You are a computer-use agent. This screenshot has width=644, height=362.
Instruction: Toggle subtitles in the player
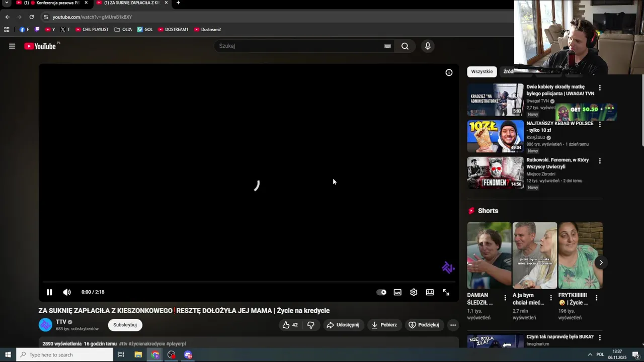[397, 292]
